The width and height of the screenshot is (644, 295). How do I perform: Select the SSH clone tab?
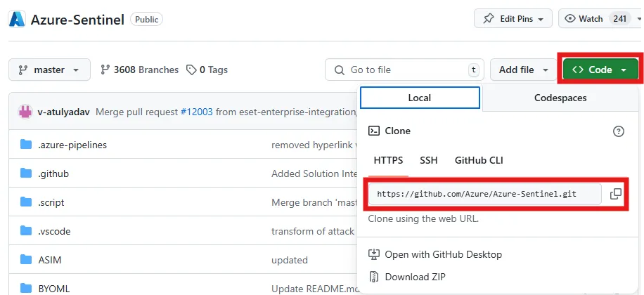[429, 160]
